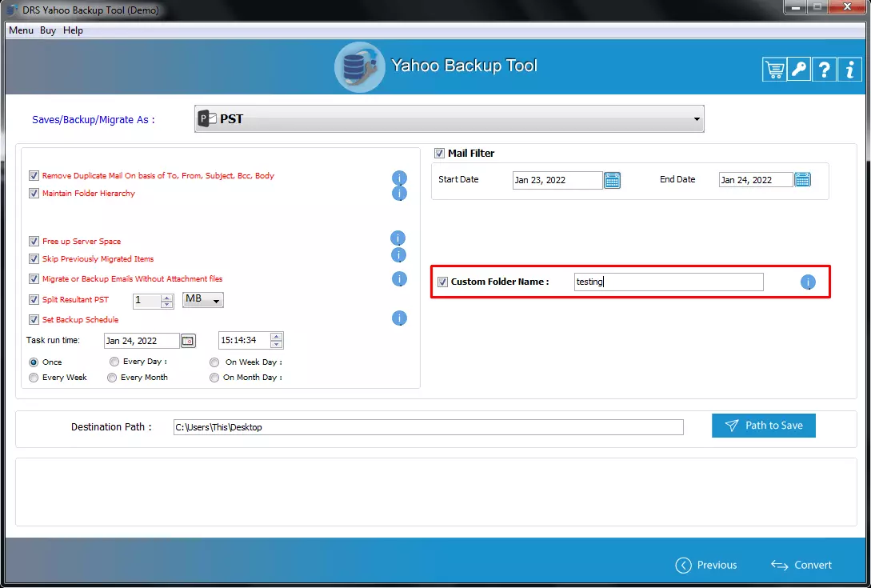Show info for Set Backup Schedule
The height and width of the screenshot is (588, 871).
399,318
